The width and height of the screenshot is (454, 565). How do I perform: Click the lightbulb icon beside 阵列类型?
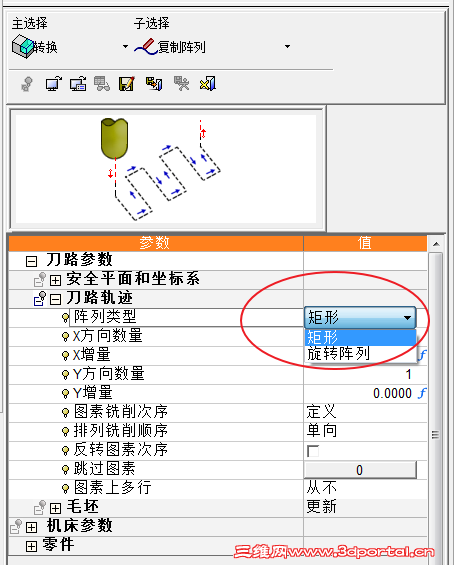pyautogui.click(x=65, y=318)
